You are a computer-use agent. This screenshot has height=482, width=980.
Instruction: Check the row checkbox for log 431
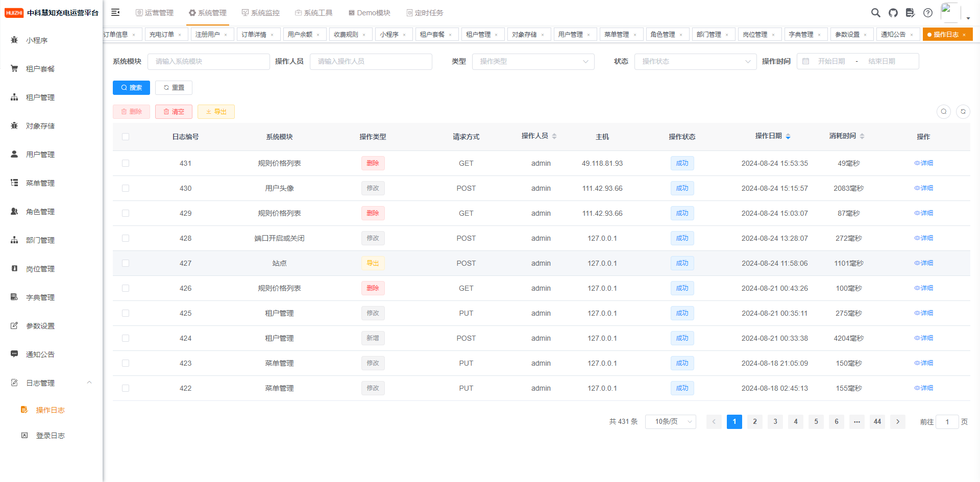click(x=126, y=163)
